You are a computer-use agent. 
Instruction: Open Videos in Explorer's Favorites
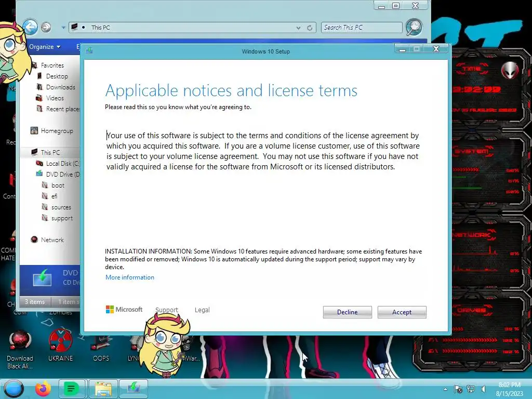pos(55,98)
